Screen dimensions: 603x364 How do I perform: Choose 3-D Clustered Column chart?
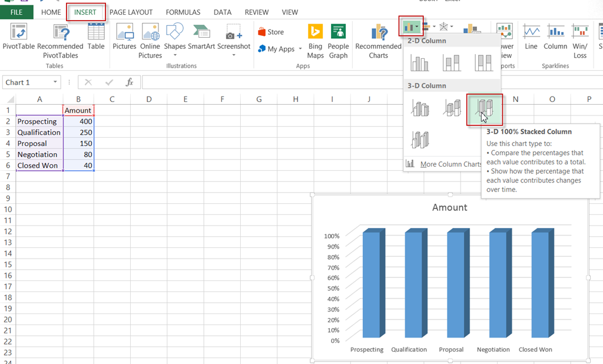419,108
